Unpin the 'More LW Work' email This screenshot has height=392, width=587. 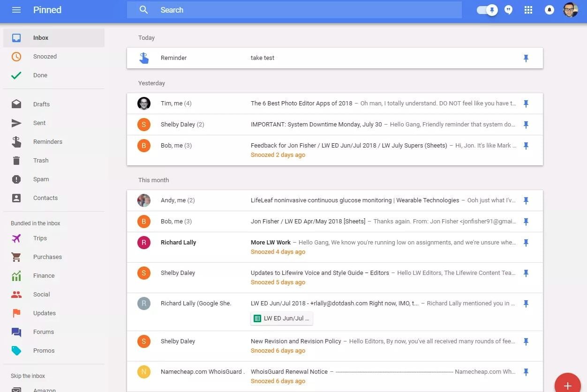tap(526, 243)
